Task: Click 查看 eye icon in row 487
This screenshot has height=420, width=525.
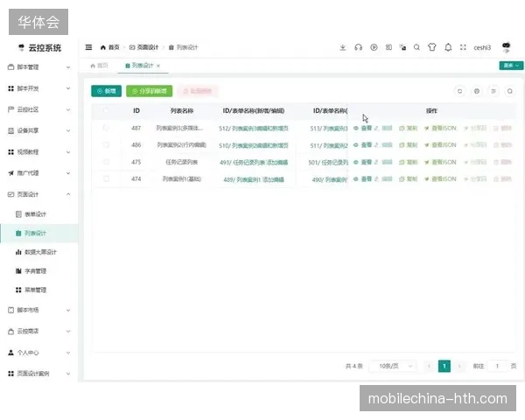Action: click(363, 128)
